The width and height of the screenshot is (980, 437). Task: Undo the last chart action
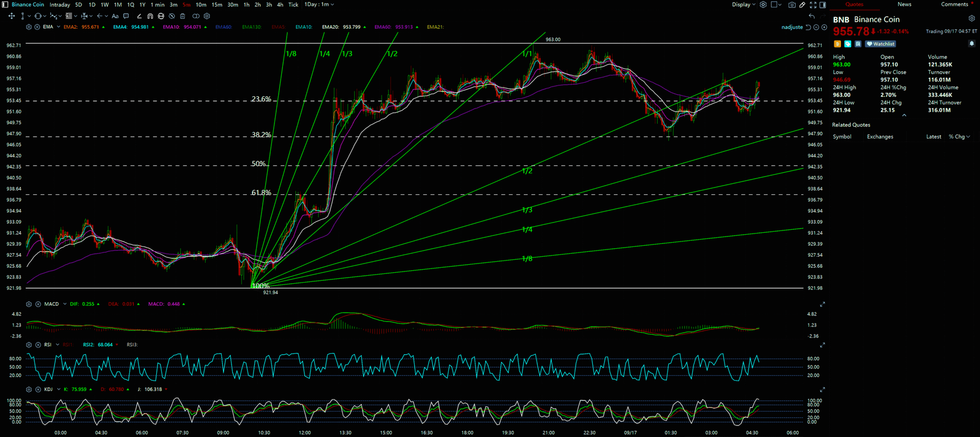coord(812,16)
